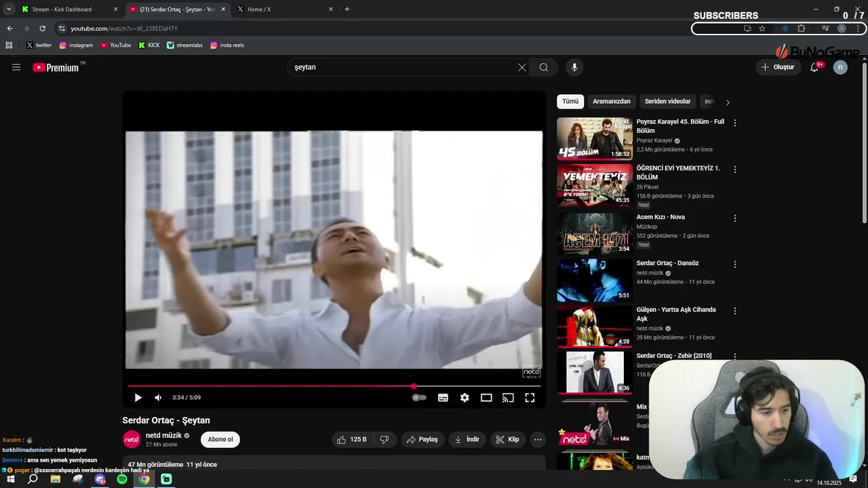Like the video with 125 B likes
868x488 pixels.
353,439
